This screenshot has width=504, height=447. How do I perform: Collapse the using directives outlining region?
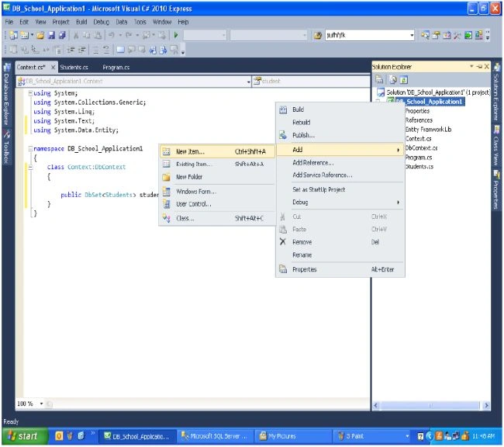pyautogui.click(x=30, y=93)
